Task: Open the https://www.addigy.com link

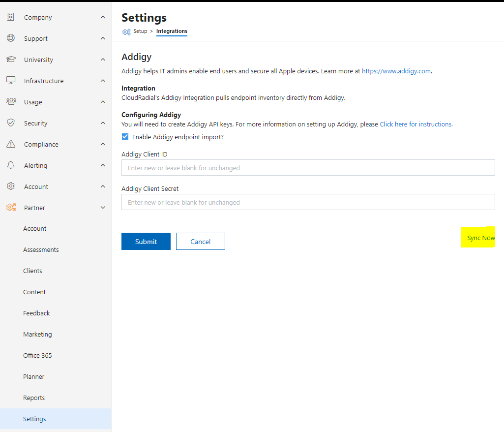Action: click(396, 71)
